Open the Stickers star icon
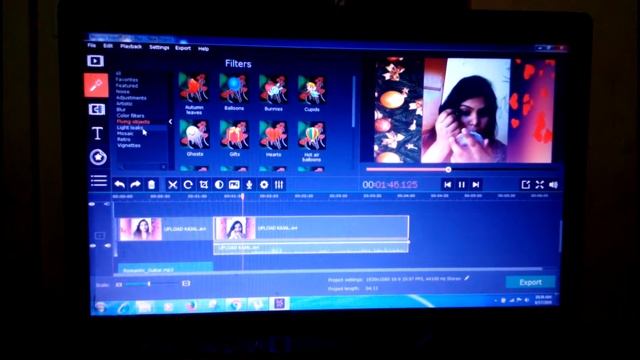Screen dimensions: 640x360 (98, 157)
